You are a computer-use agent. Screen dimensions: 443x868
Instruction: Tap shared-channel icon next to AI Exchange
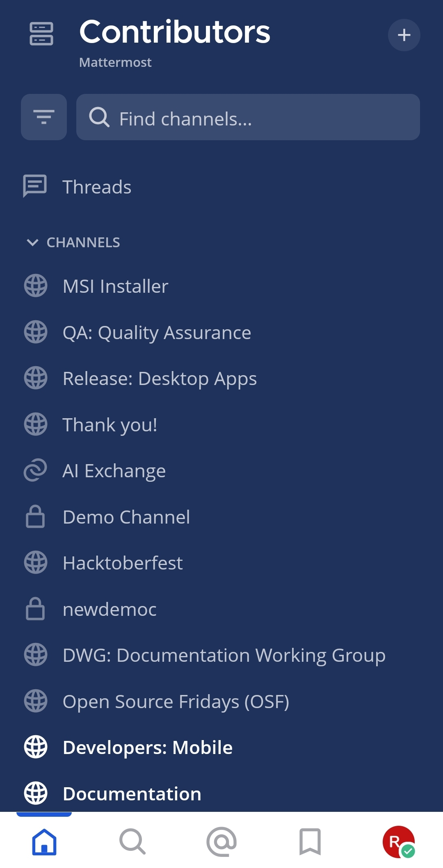(x=36, y=470)
